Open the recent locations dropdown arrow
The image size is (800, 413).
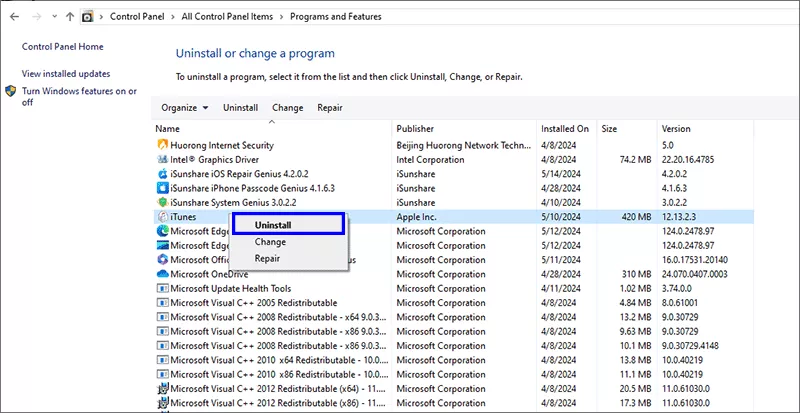click(55, 17)
